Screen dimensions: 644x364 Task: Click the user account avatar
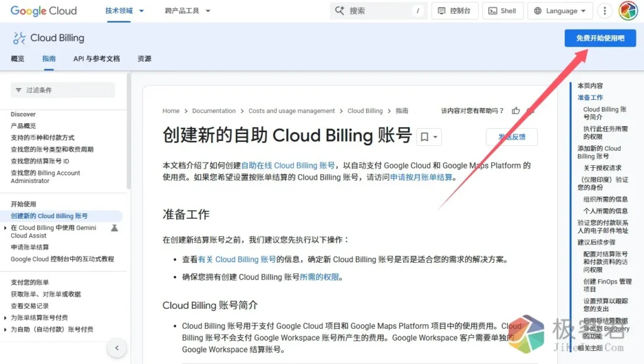[628, 11]
